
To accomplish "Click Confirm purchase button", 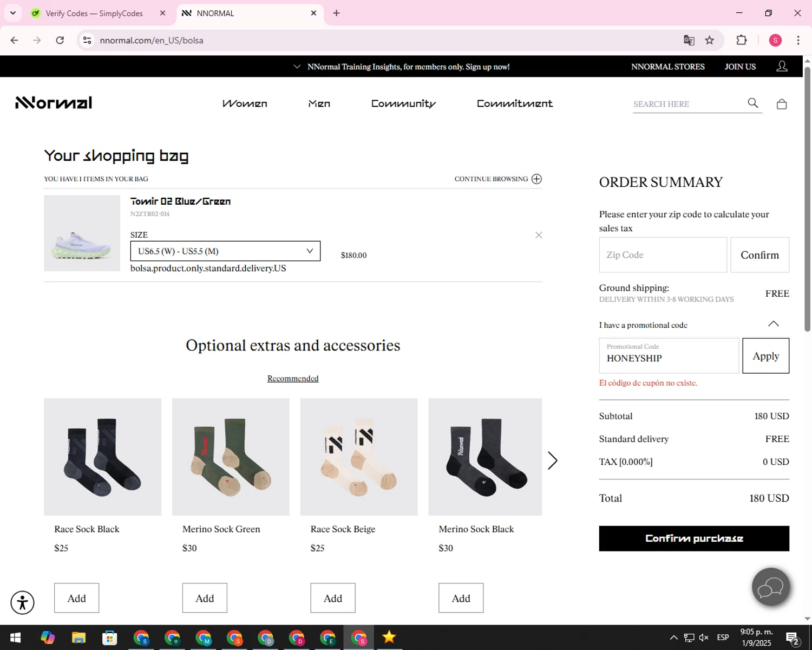I will coord(694,538).
